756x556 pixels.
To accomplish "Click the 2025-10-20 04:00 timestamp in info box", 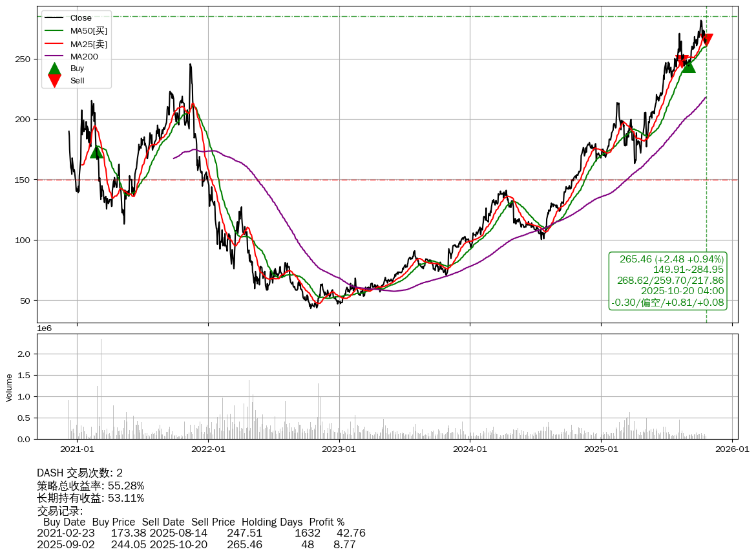I will tap(682, 292).
